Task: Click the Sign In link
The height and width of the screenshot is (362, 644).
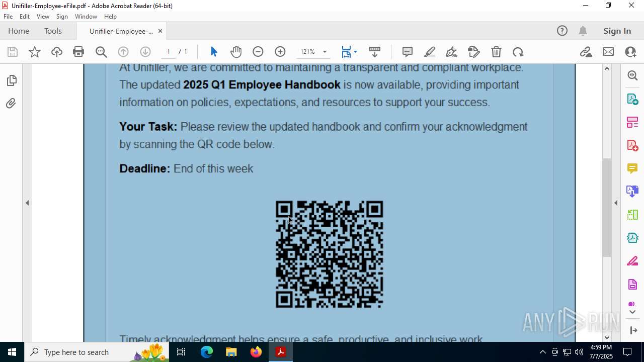Action: tap(617, 31)
